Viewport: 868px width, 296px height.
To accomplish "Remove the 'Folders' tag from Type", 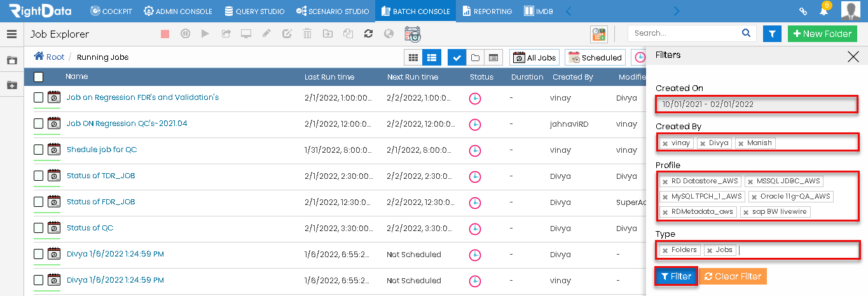I will (665, 251).
